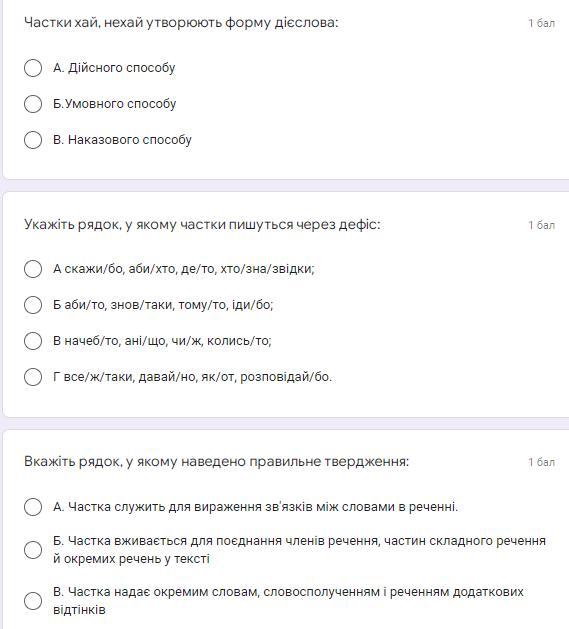The height and width of the screenshot is (629, 569).
Task: Click question title 'Укажіть рядок, у якому частки'
Action: [x=202, y=224]
